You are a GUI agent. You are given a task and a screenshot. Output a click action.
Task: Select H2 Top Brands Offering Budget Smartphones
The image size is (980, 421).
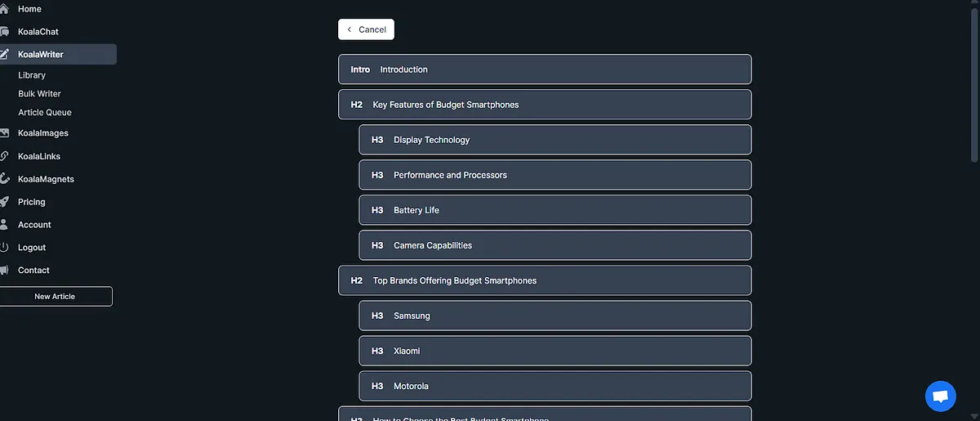pos(545,280)
